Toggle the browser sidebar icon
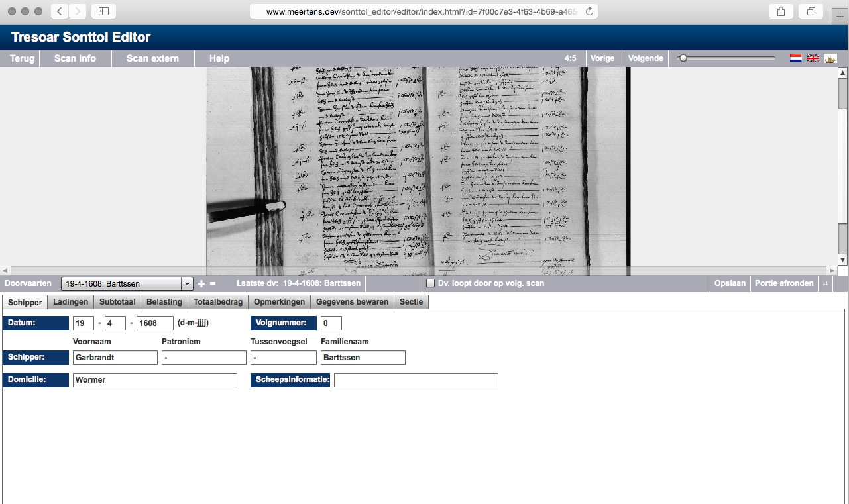Image resolution: width=849 pixels, height=504 pixels. (x=103, y=11)
